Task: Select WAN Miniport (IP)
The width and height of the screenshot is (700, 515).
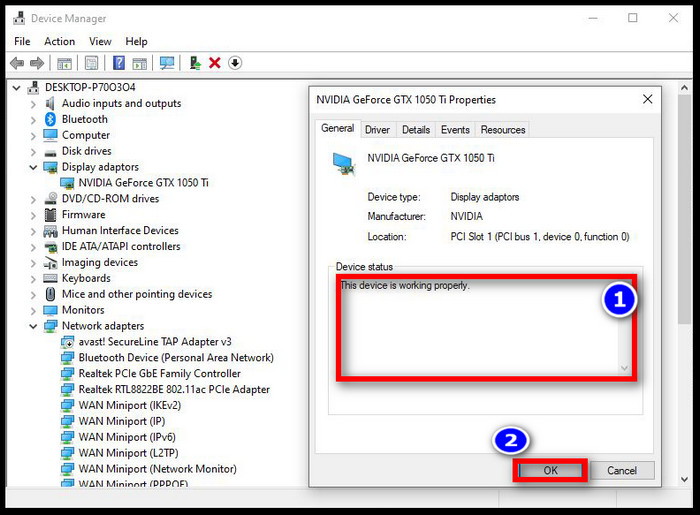Action: point(122,421)
